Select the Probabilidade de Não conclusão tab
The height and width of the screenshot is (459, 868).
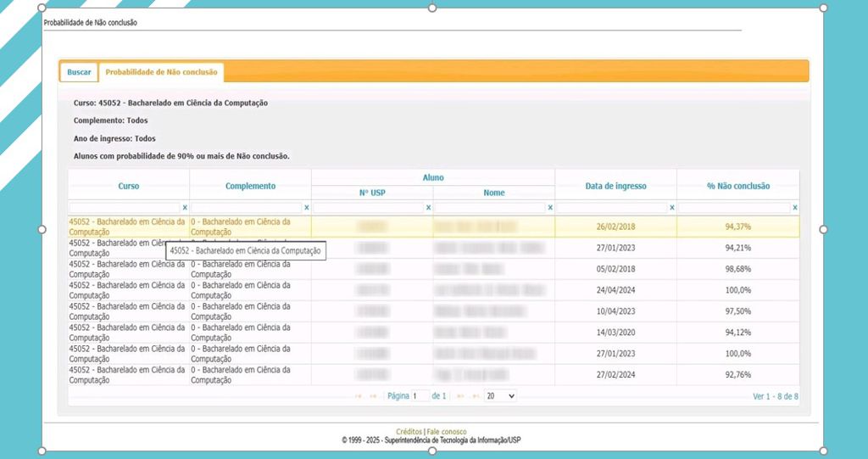(x=161, y=72)
